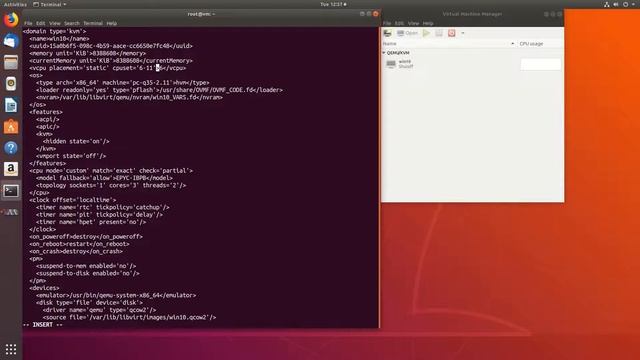
Task: Click the topology sockets line
Action: click(x=111, y=185)
